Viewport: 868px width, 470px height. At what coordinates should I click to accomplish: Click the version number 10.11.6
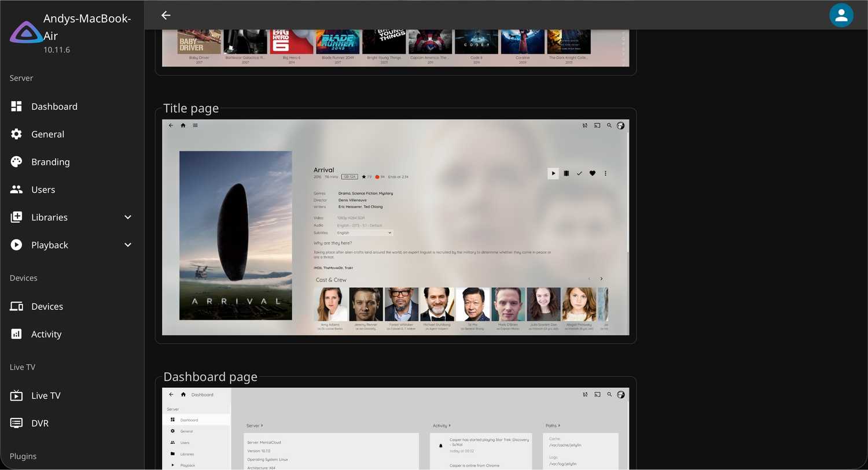(x=57, y=50)
